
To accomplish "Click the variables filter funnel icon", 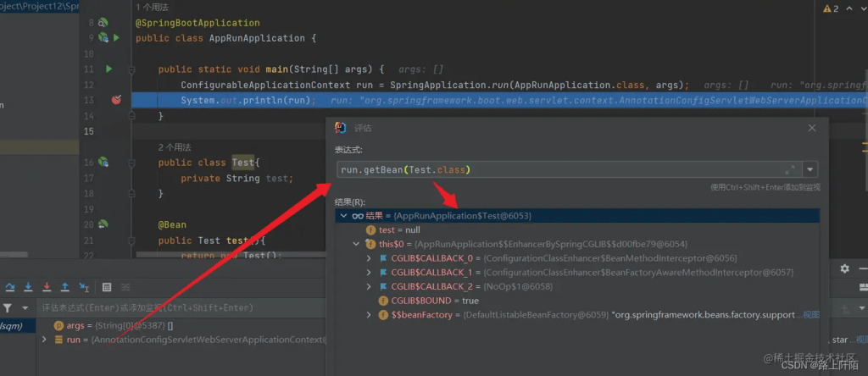I will click(x=8, y=308).
